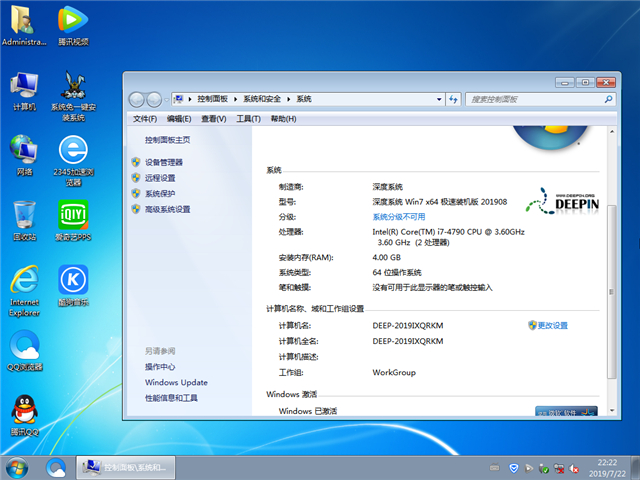The image size is (640, 480).
Task: Click the control panel taskbar button
Action: click(x=126, y=468)
